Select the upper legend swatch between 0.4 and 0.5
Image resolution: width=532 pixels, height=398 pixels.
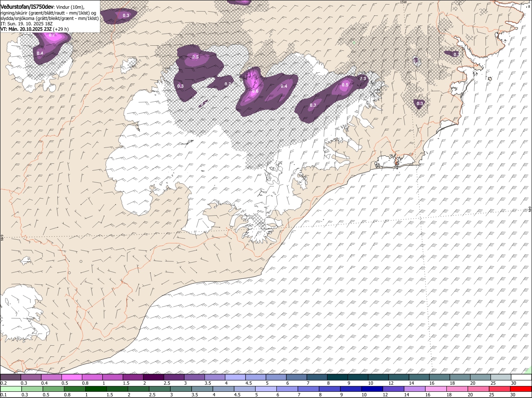click(x=51, y=377)
